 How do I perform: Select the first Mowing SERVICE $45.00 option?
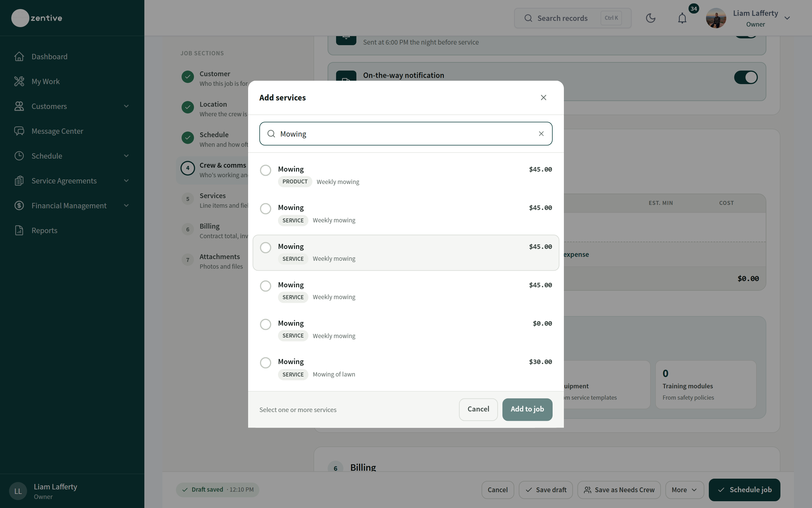(265, 209)
